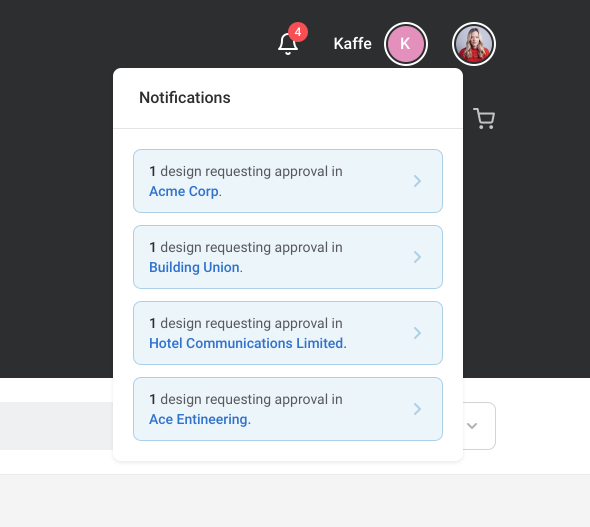Open Building Union link

point(195,267)
